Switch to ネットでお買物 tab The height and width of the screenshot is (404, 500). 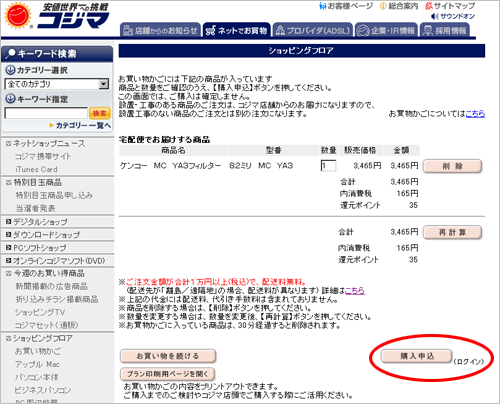coord(236,30)
